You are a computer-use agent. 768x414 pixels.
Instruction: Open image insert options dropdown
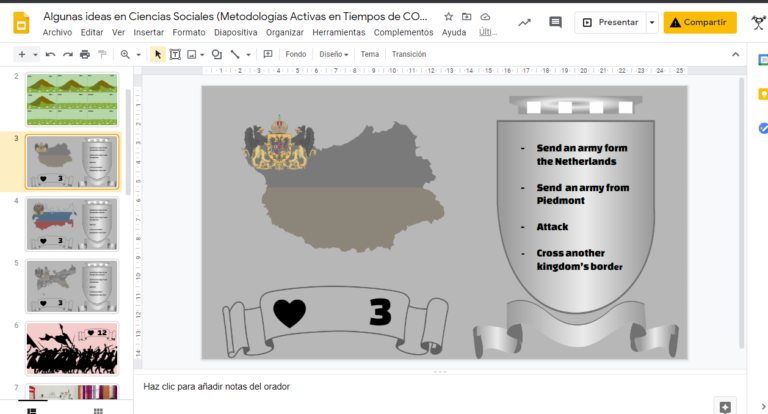[x=202, y=55]
